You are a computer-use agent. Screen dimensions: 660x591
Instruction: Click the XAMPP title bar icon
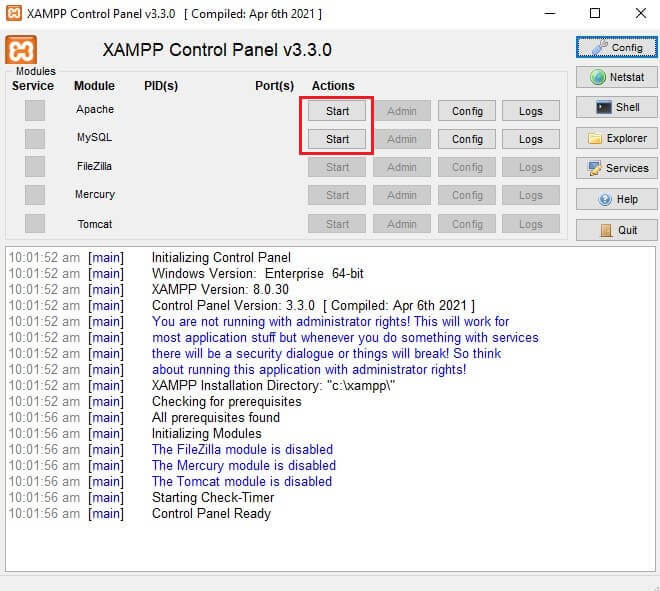tap(14, 13)
